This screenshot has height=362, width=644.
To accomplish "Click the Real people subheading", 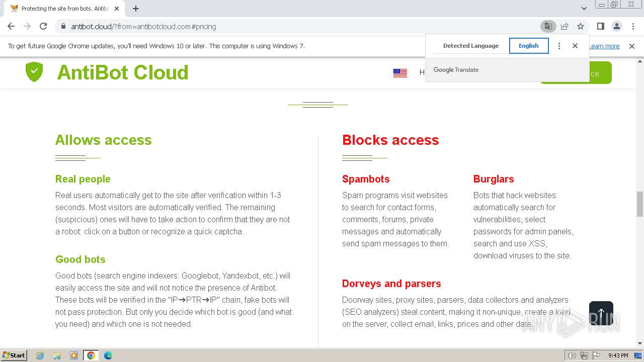I will (83, 179).
